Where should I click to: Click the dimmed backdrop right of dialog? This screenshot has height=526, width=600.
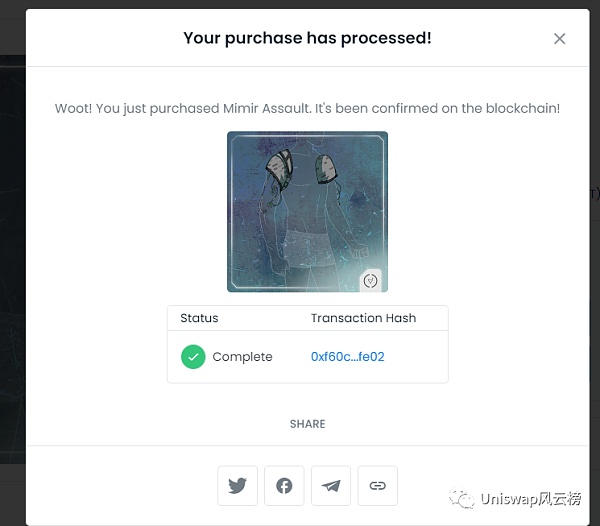tap(595, 250)
